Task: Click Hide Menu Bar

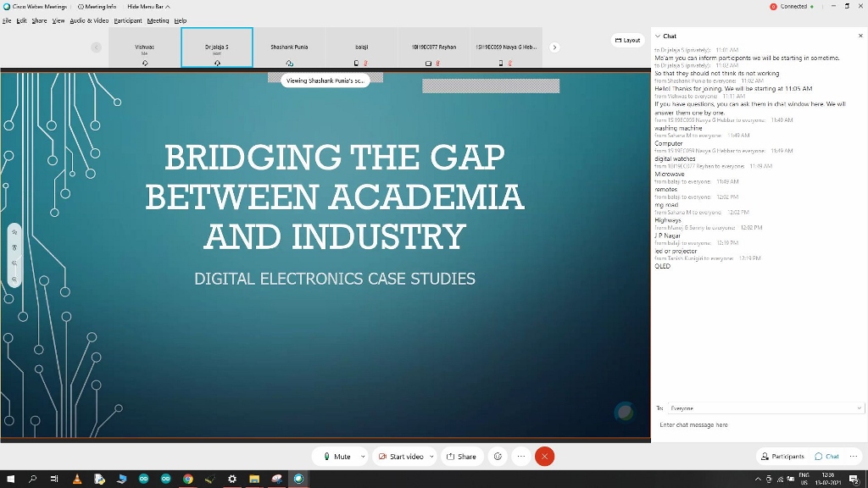Action: [x=148, y=7]
